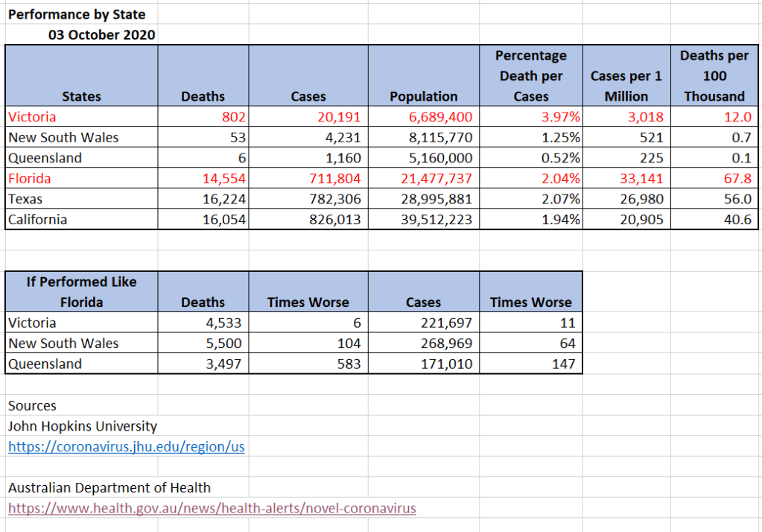The image size is (762, 532).
Task: Open the health.gov.au novel-coronavirus link
Action: pos(212,508)
